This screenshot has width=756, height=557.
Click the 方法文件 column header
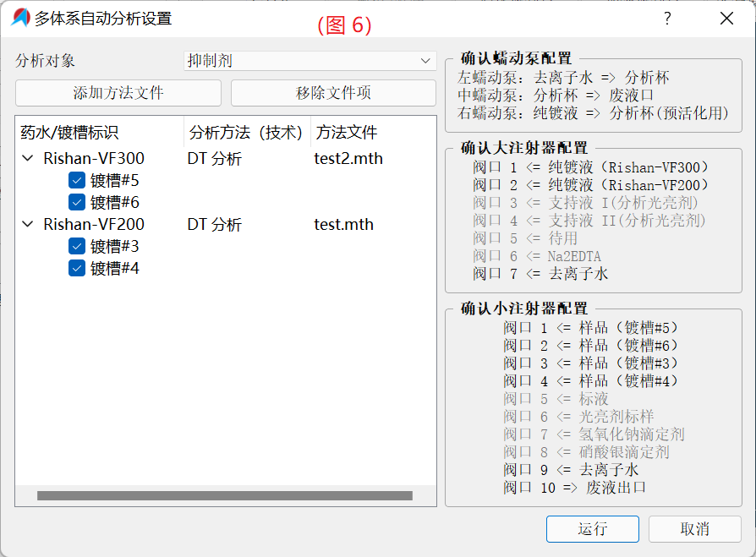coord(371,133)
